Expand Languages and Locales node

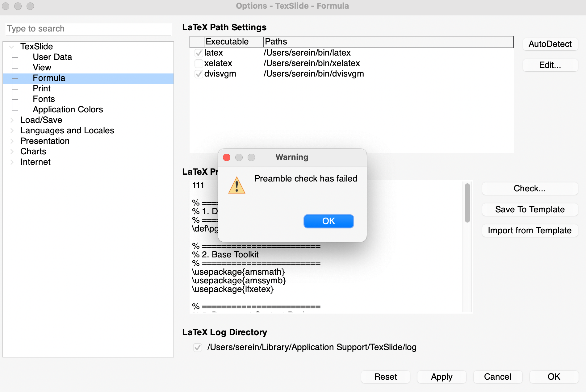[12, 131]
